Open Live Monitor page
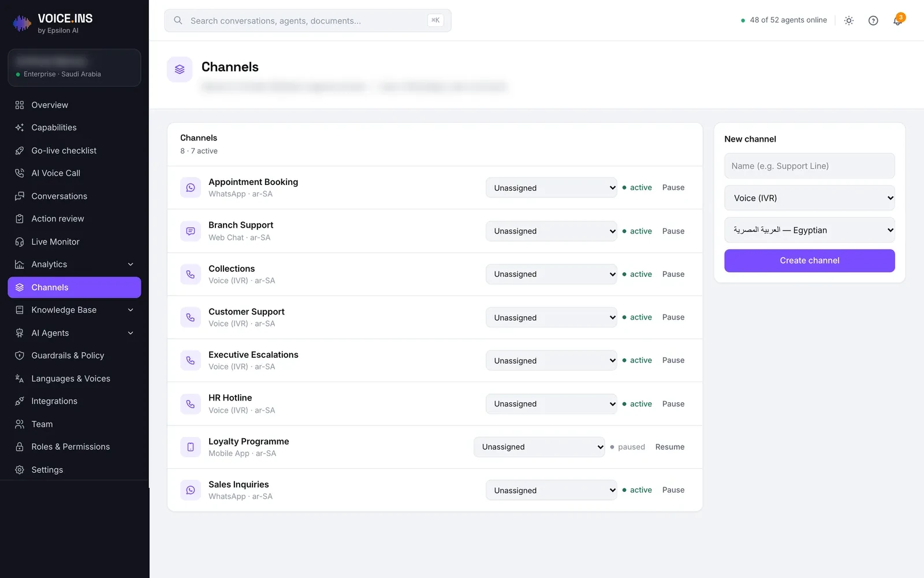This screenshot has width=924, height=578. (74, 242)
